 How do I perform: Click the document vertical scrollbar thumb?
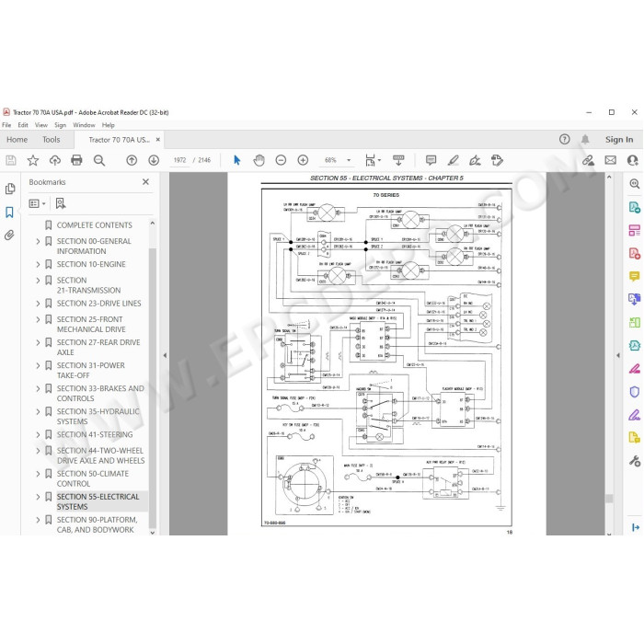tap(609, 499)
